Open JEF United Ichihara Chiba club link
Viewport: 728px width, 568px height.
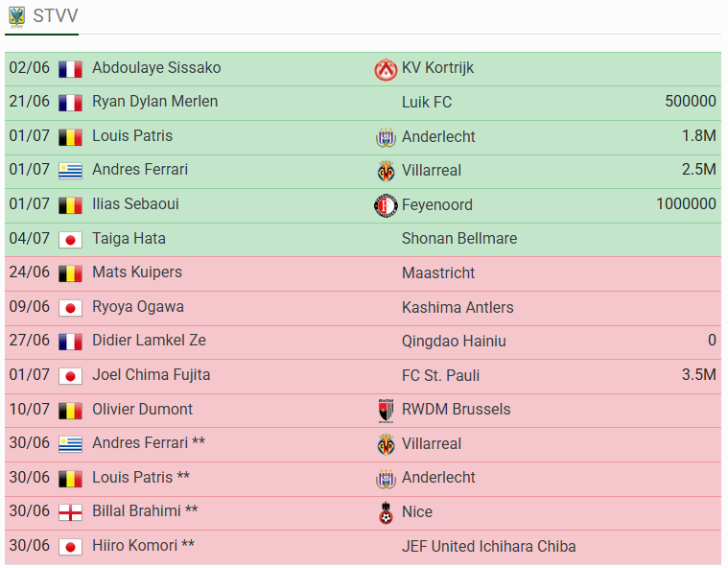(489, 547)
